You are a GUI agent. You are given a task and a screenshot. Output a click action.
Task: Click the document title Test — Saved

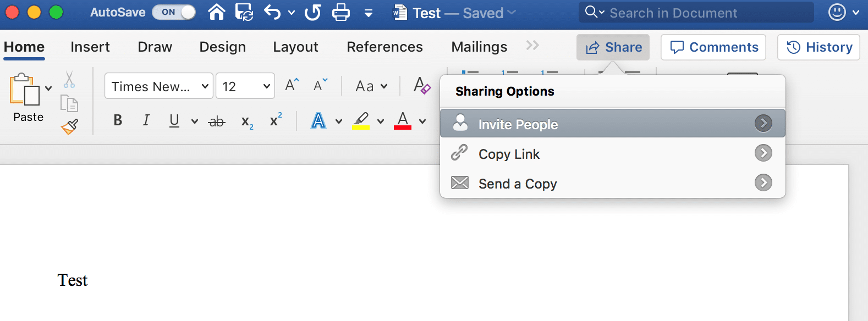pyautogui.click(x=454, y=13)
